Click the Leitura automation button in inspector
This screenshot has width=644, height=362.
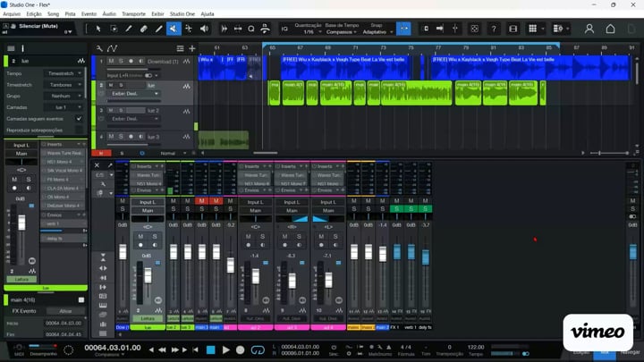click(x=21, y=279)
